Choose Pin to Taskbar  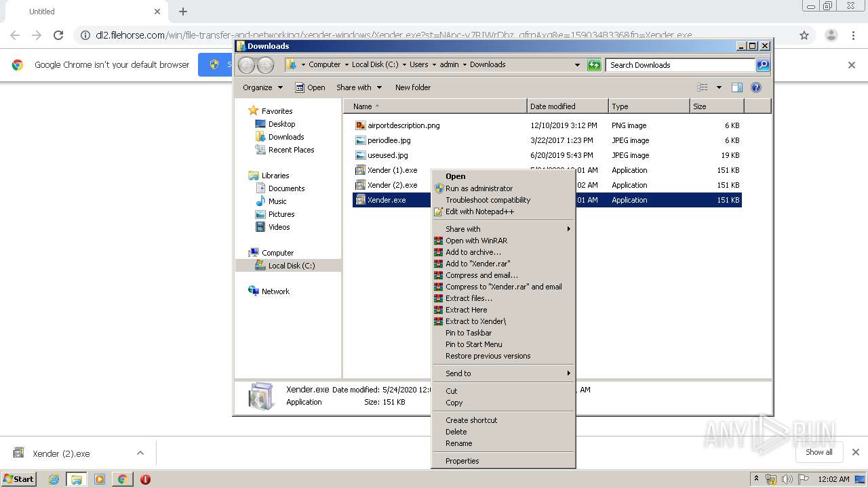(503, 333)
